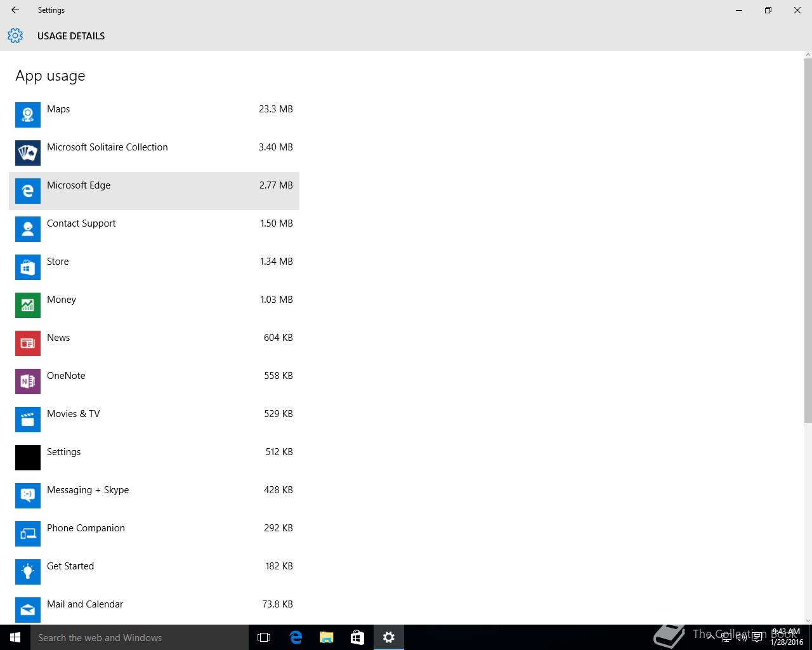This screenshot has width=812, height=650.
Task: Click the Settings gear on the taskbar
Action: [389, 637]
